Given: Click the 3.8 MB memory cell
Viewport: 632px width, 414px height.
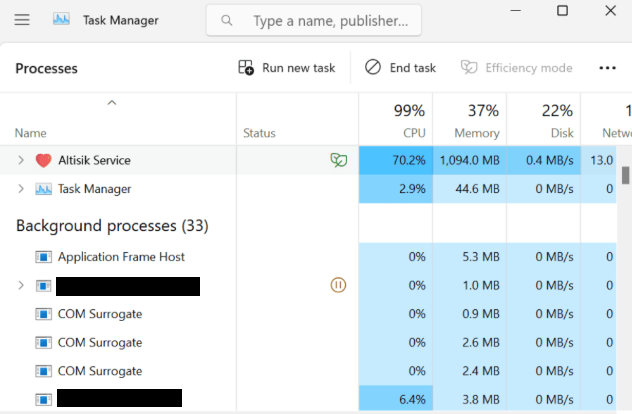Looking at the screenshot, I should coord(470,399).
